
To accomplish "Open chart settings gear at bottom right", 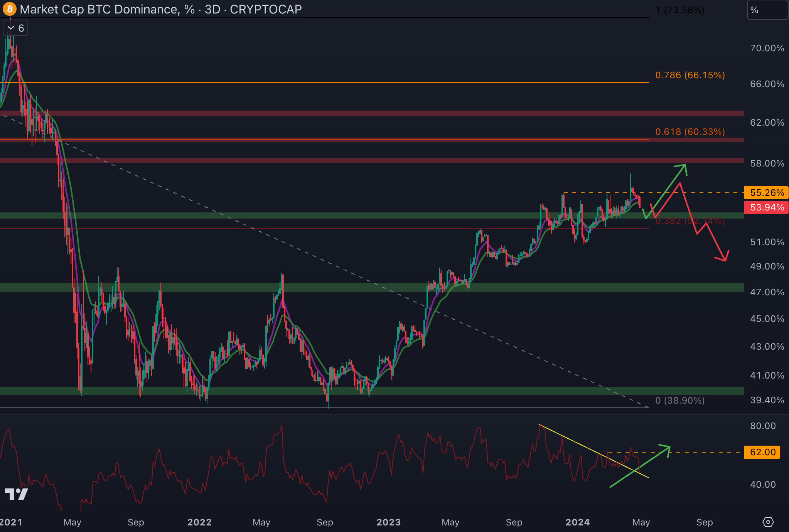I will [x=768, y=522].
